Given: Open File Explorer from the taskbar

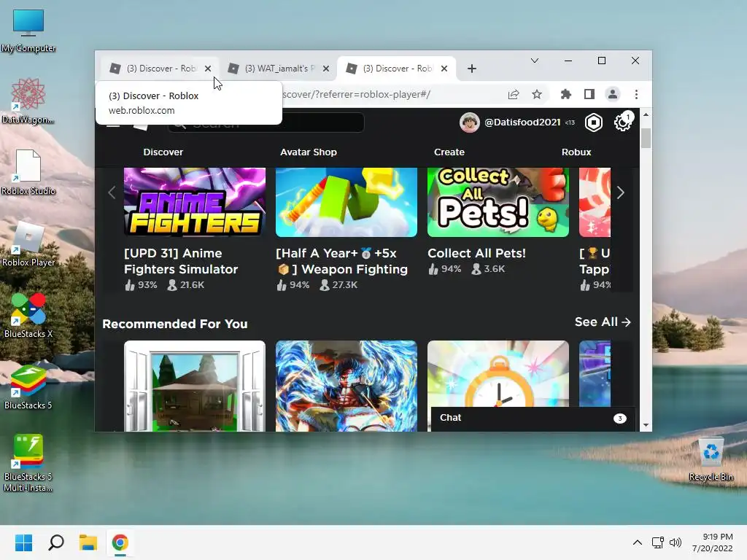Looking at the screenshot, I should click(88, 542).
